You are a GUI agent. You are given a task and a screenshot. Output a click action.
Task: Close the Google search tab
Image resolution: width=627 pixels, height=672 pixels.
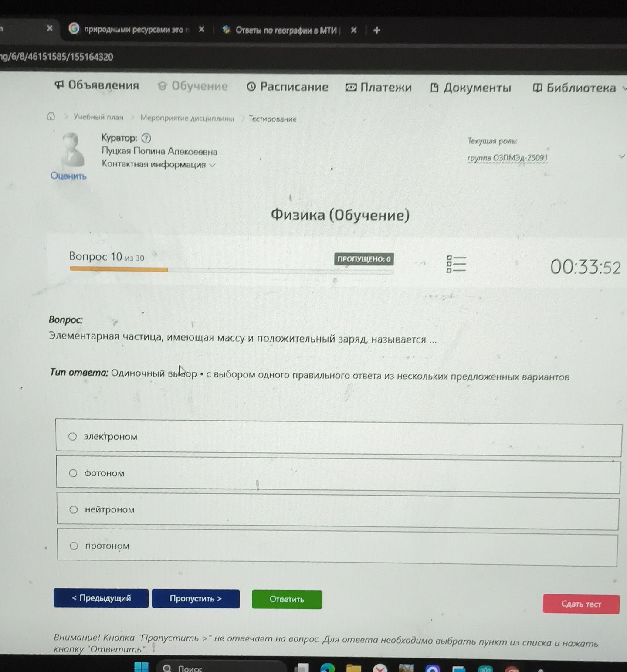click(201, 29)
